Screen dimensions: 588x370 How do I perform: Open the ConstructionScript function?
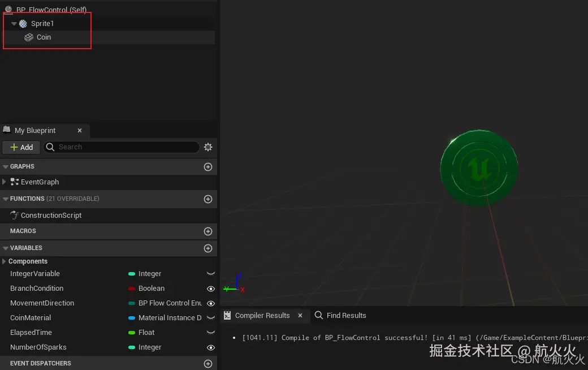[51, 216]
